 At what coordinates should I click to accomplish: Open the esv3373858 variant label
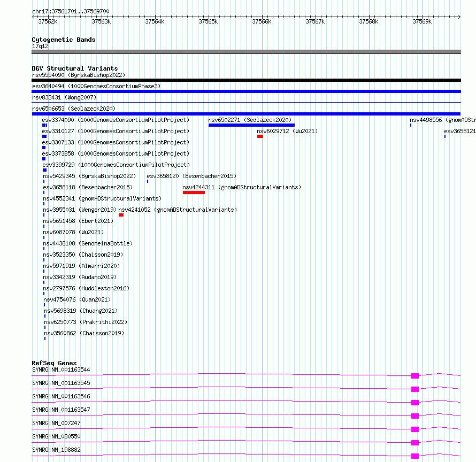click(116, 153)
